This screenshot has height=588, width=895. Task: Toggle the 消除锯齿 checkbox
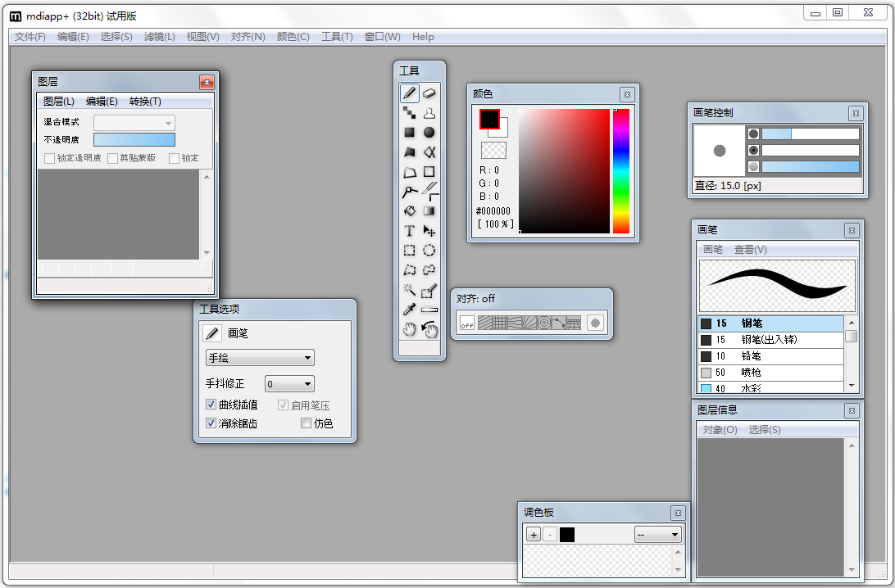point(211,423)
